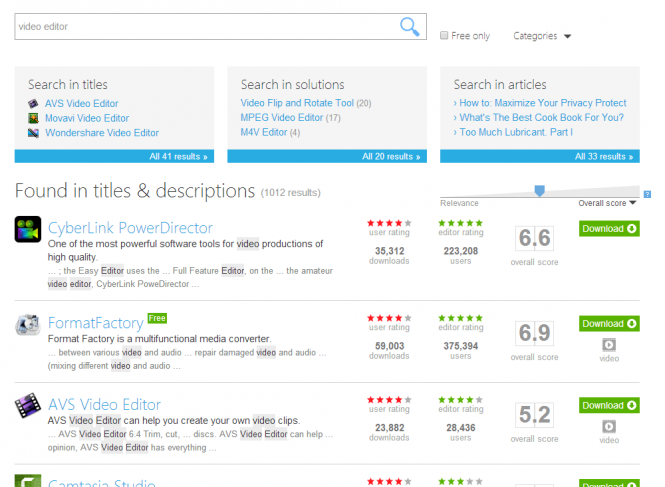The width and height of the screenshot is (665, 487).
Task: Click the 223,208 users count
Action: [x=461, y=251]
